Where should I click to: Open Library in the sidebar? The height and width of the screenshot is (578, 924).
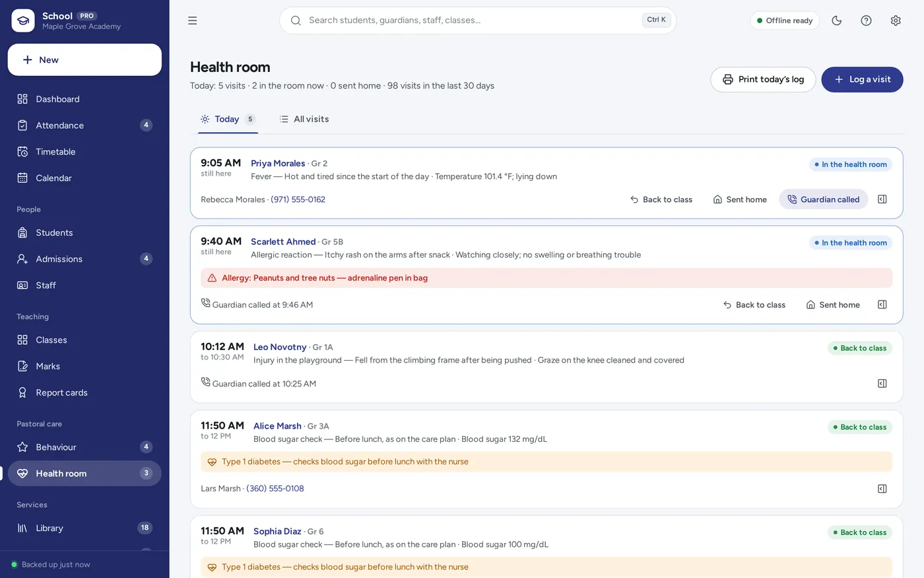pyautogui.click(x=84, y=528)
